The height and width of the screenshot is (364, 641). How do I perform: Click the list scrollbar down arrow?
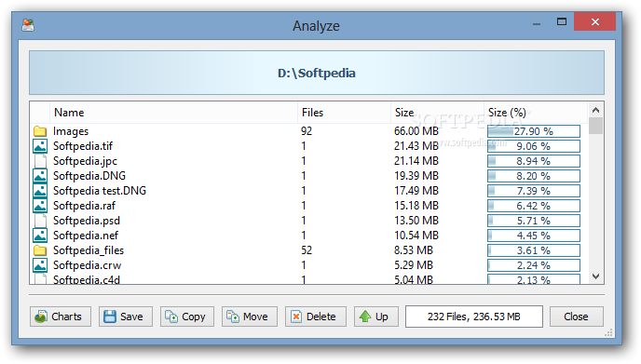tap(595, 276)
